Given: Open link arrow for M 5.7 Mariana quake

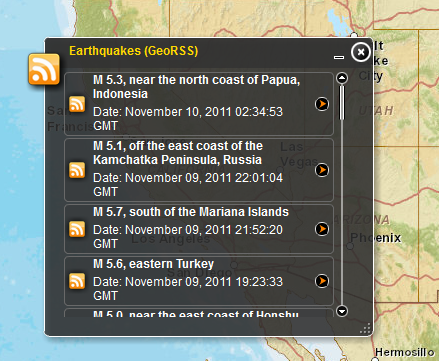Looking at the screenshot, I should pos(322,229).
